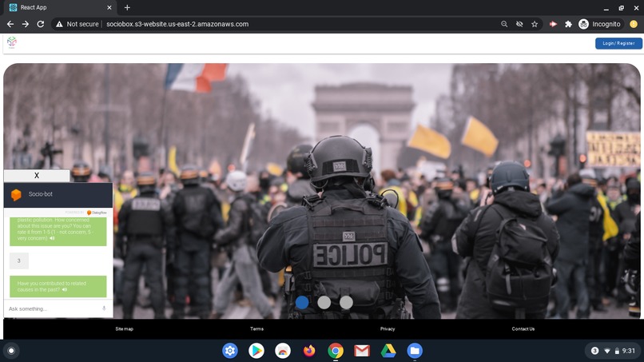Launch Play Store from the shelf
This screenshot has width=644, height=362.
tap(256, 351)
